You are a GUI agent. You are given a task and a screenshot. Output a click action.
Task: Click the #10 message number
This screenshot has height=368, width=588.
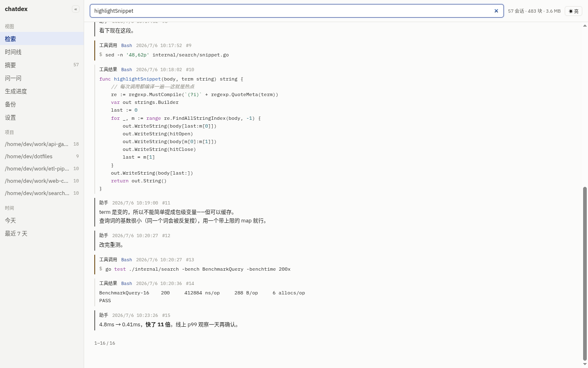190,70
